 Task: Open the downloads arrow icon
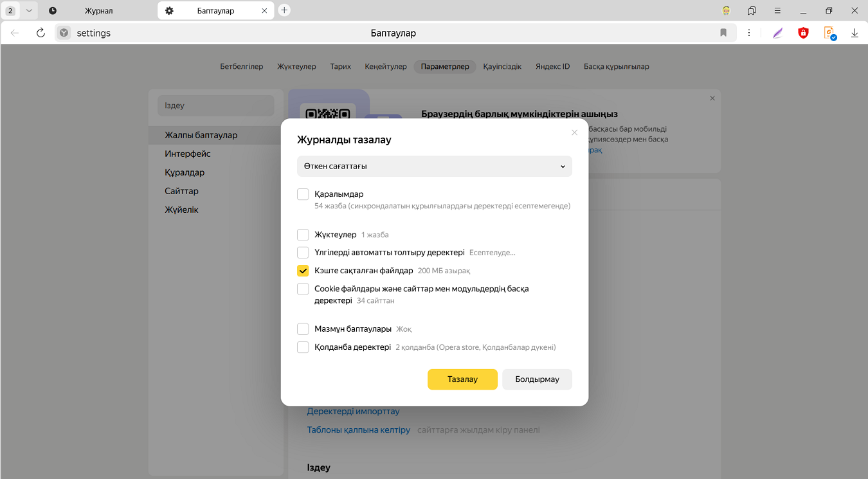[854, 33]
